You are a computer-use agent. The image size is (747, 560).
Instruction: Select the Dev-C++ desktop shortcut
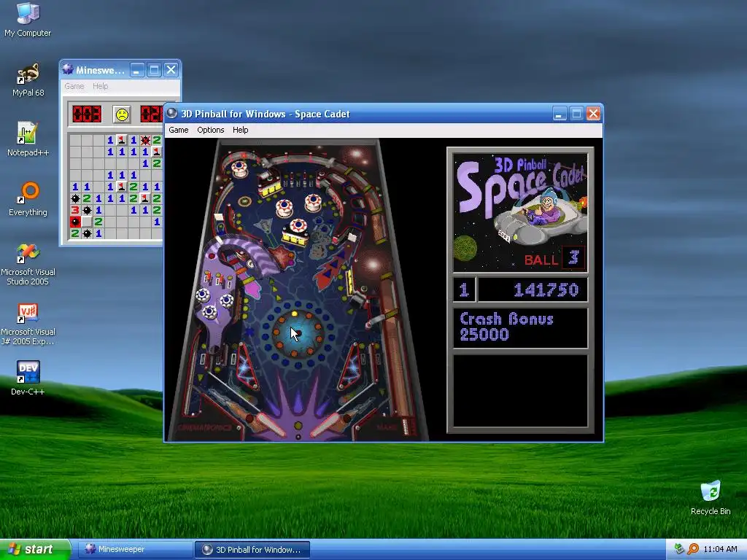point(28,378)
